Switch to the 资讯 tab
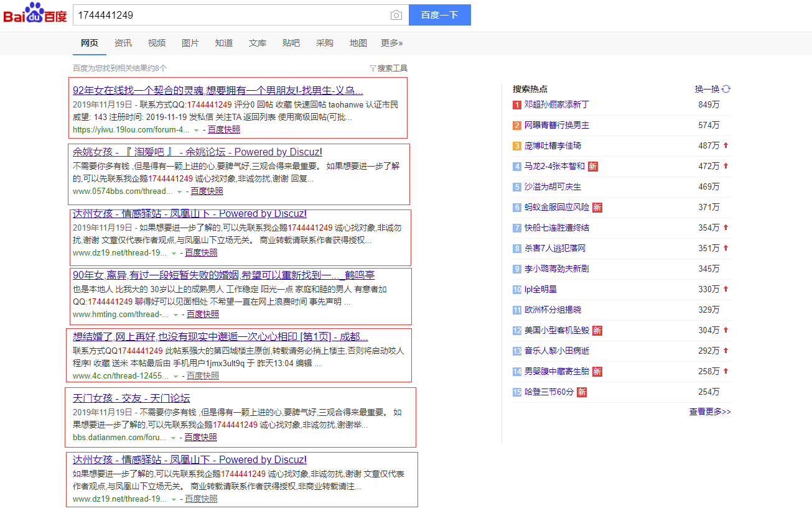The image size is (812, 511). click(123, 43)
